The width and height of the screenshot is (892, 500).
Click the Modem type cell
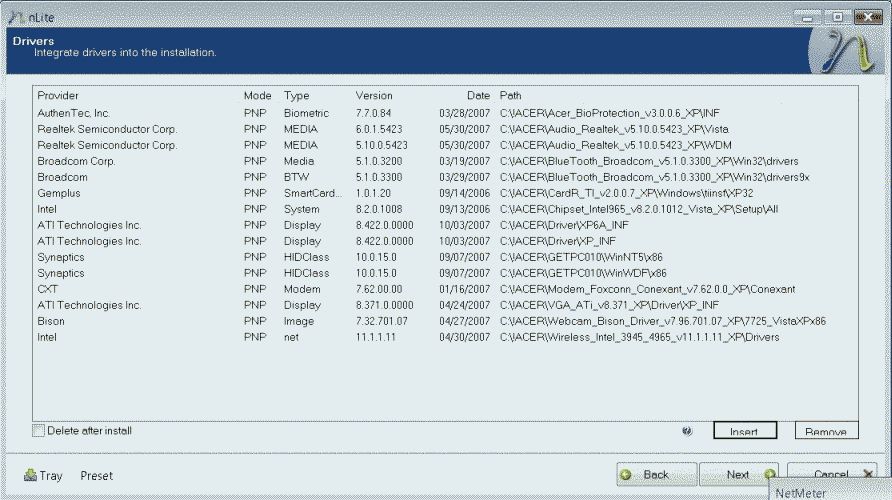click(302, 289)
